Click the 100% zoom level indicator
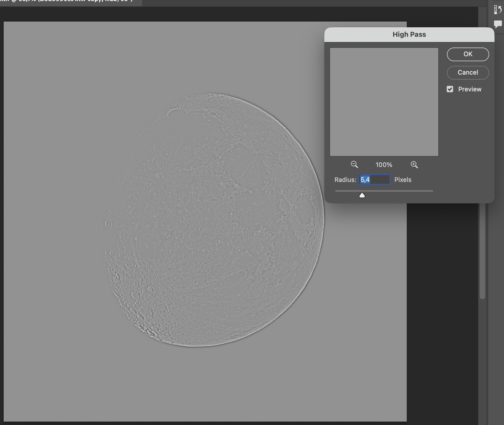This screenshot has width=504, height=425. pyautogui.click(x=384, y=165)
